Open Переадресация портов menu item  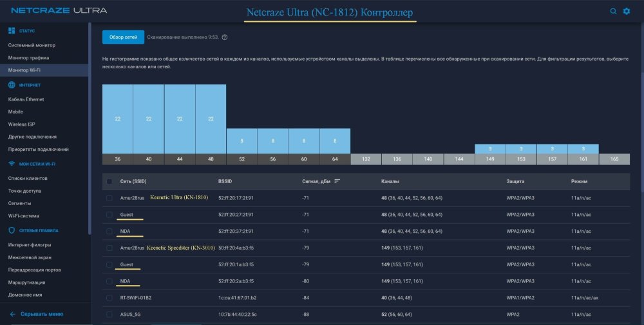[35, 270]
